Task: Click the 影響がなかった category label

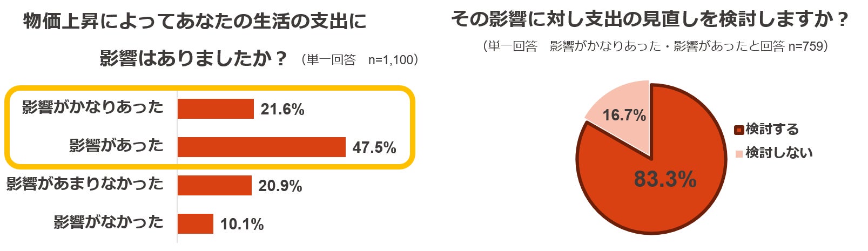Action: pyautogui.click(x=108, y=222)
